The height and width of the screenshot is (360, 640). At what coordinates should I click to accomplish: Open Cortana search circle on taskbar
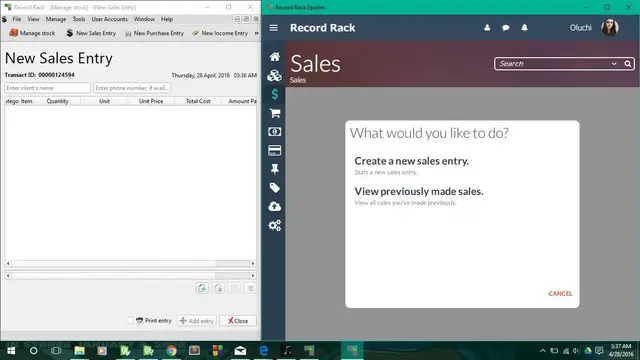[x=33, y=351]
